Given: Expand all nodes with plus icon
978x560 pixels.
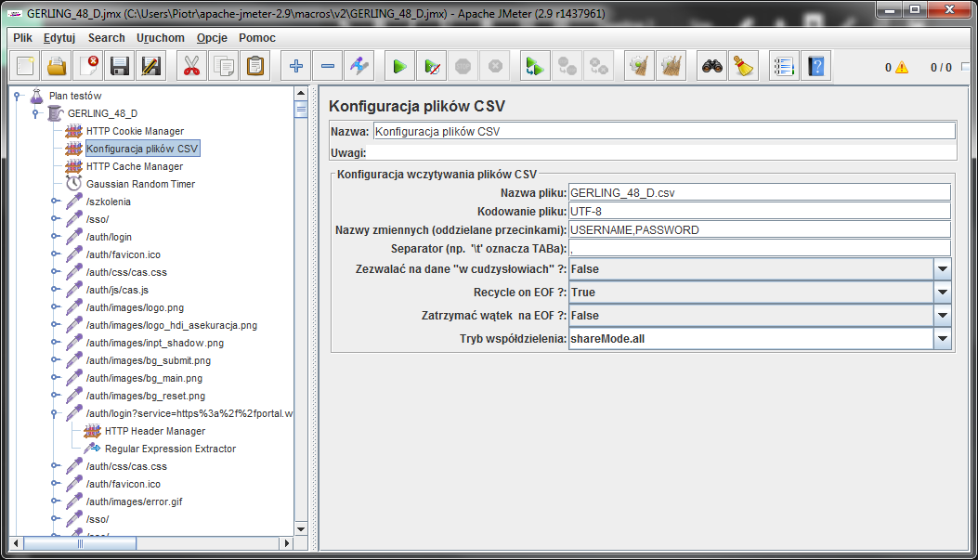Looking at the screenshot, I should pyautogui.click(x=296, y=66).
